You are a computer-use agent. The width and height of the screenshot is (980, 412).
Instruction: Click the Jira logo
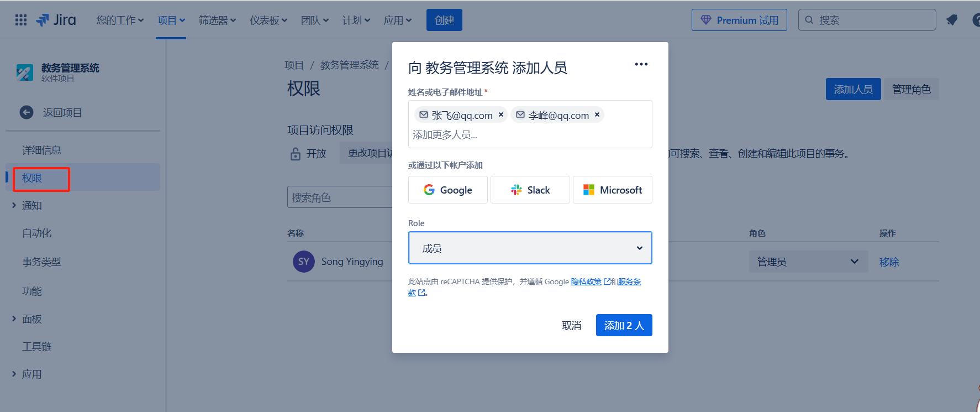click(56, 20)
